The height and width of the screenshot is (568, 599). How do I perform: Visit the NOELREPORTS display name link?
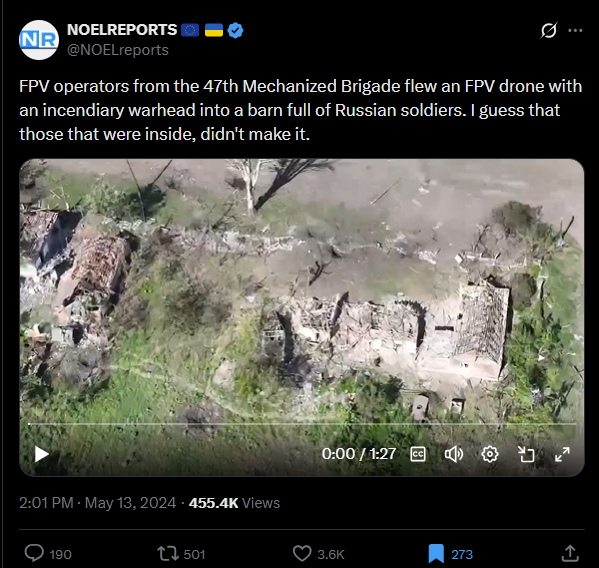[122, 30]
